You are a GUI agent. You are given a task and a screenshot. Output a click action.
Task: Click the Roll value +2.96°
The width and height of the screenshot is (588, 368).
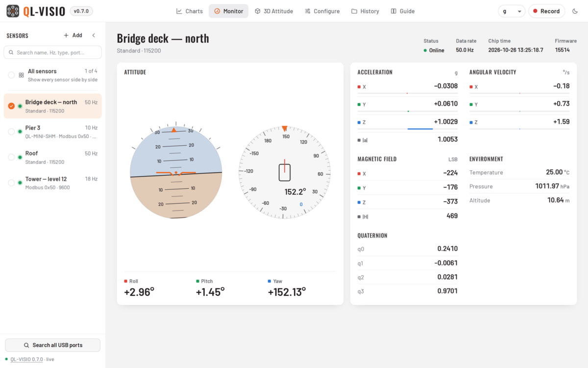click(139, 292)
